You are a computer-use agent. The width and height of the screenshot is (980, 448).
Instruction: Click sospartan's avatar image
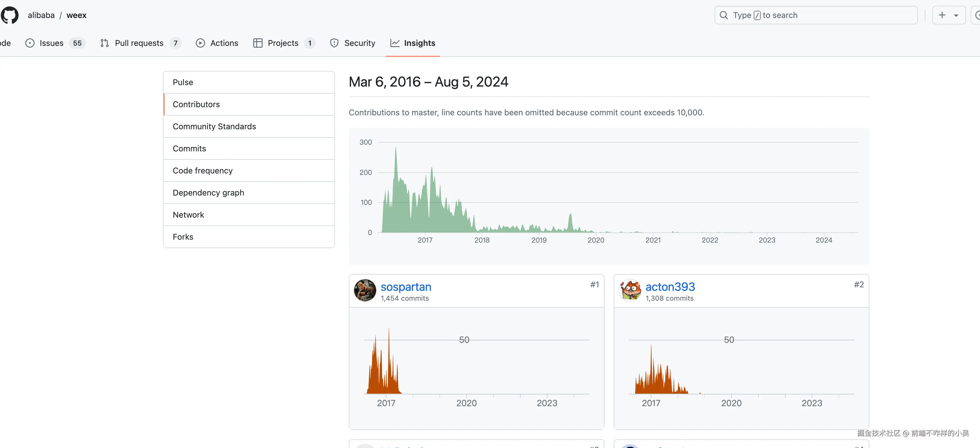coord(365,291)
